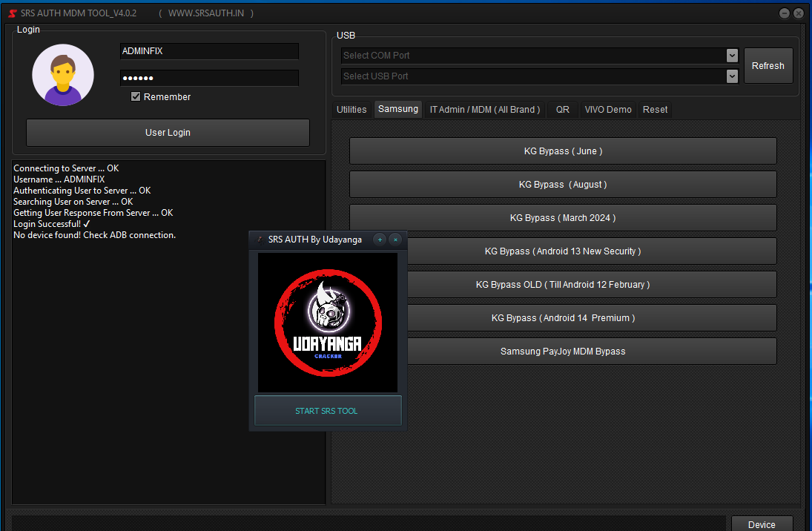Screen dimensions: 812x531
Task: Click the Device button at bottom
Action: tap(762, 524)
